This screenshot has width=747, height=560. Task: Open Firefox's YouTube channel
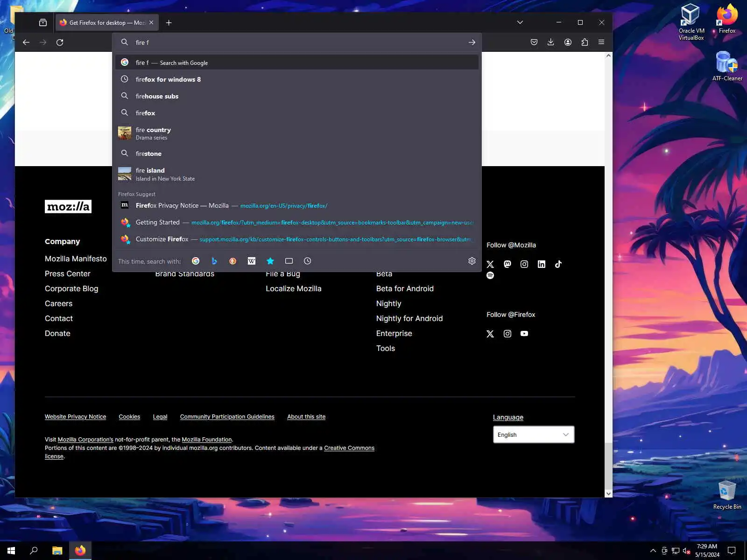(x=524, y=334)
